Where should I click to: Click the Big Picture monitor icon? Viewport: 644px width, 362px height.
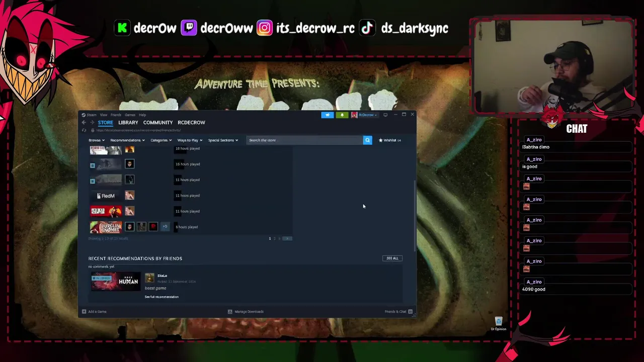(385, 115)
